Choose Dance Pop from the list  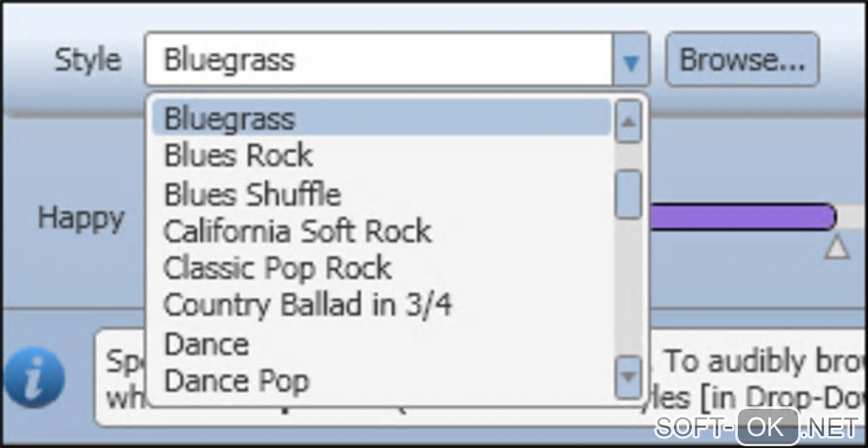(236, 382)
